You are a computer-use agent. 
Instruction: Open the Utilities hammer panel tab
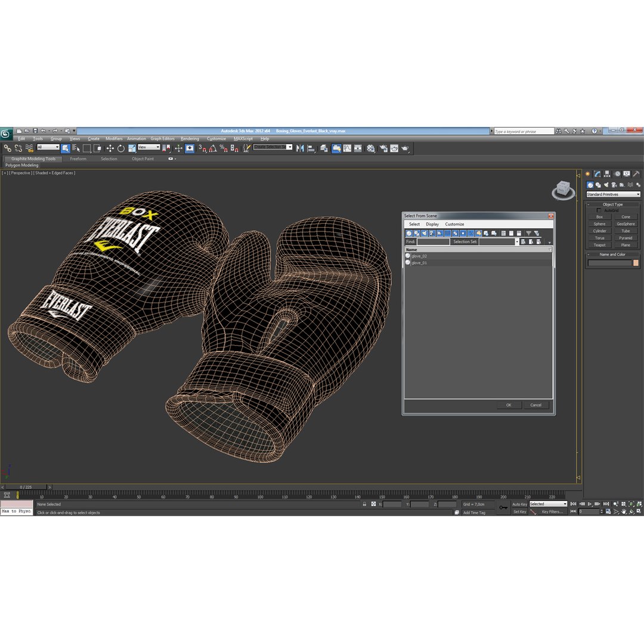[636, 174]
